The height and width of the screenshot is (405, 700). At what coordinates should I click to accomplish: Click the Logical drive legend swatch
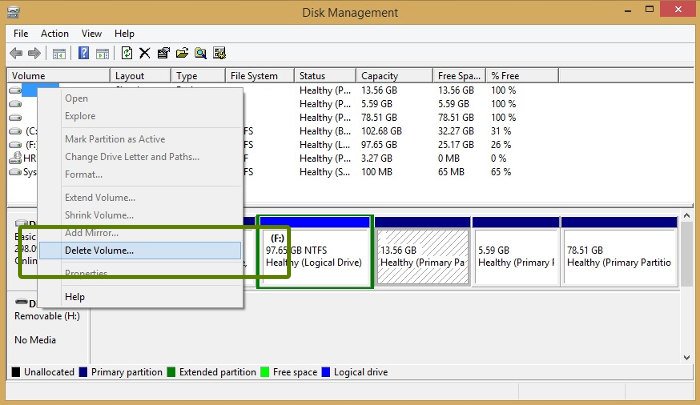[x=325, y=372]
